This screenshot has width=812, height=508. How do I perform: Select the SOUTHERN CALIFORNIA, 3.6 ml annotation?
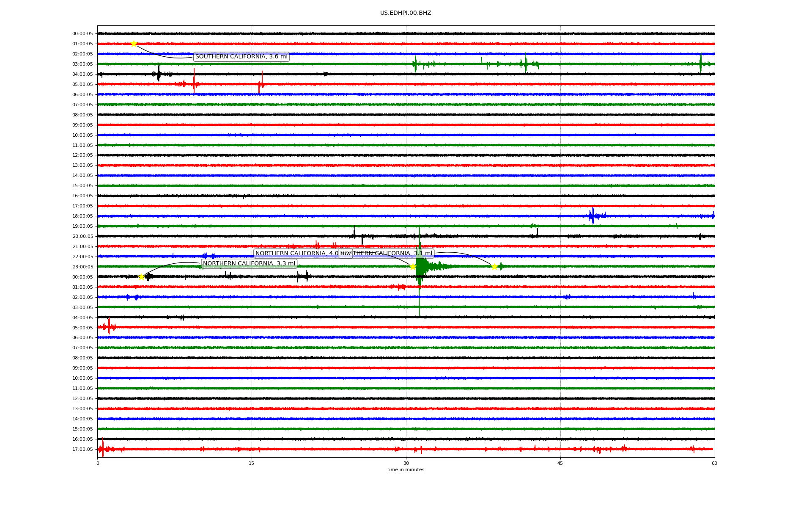241,57
